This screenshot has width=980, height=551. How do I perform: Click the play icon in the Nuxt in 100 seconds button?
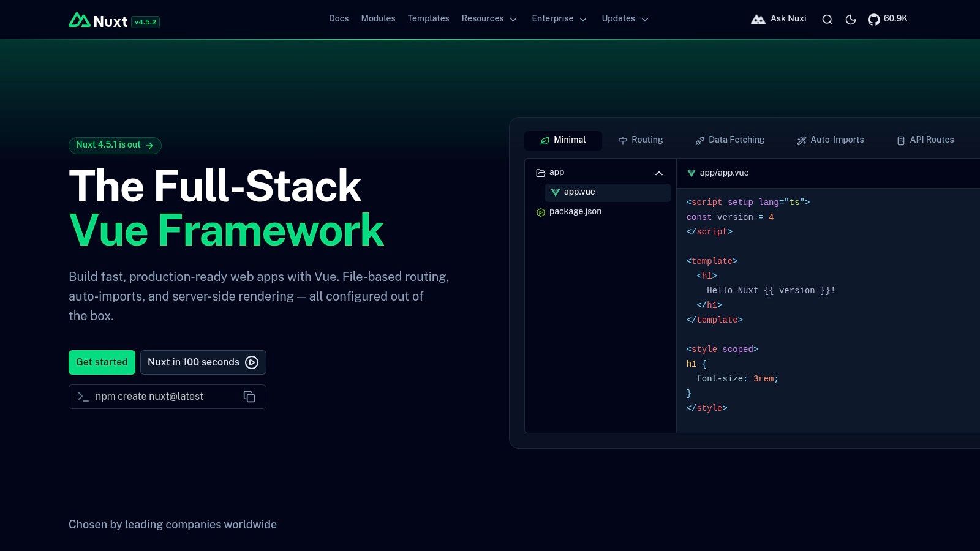pyautogui.click(x=252, y=362)
